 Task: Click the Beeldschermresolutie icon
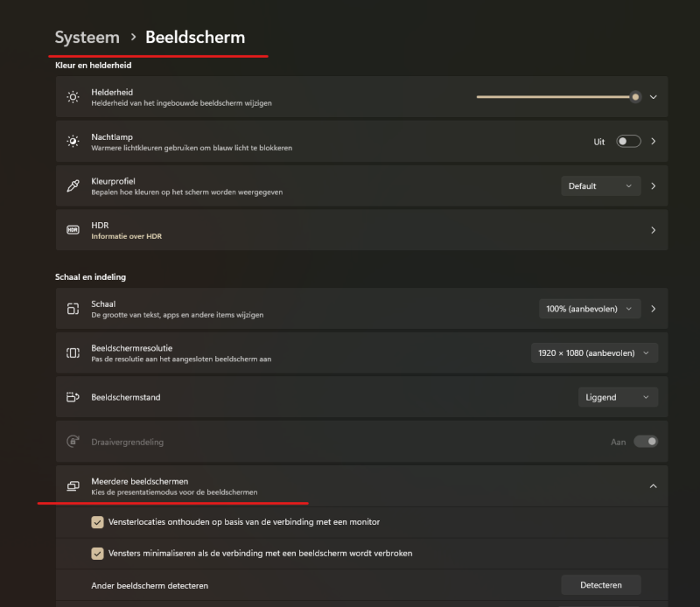tap(73, 353)
